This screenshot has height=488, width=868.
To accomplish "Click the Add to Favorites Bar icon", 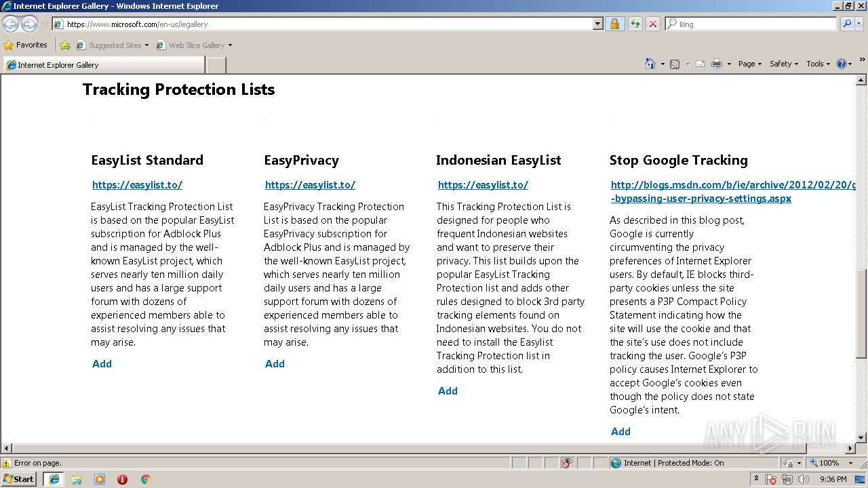I will (x=65, y=45).
